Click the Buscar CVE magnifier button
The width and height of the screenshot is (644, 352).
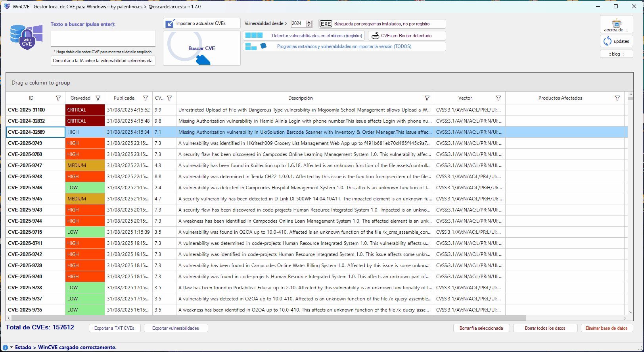coord(201,48)
